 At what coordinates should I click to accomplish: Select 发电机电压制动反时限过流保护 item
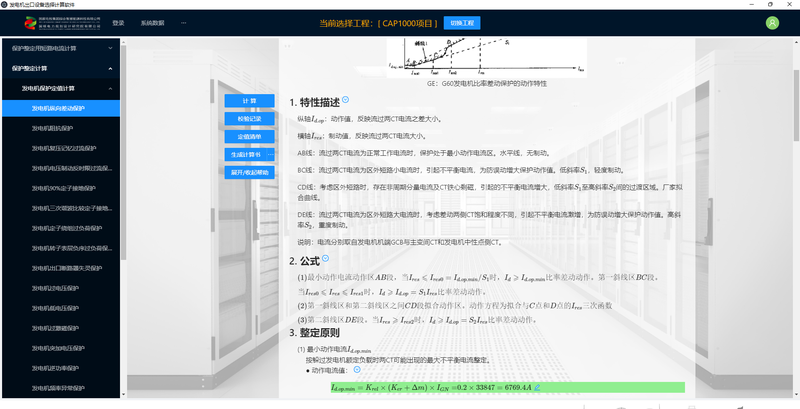pos(61,168)
